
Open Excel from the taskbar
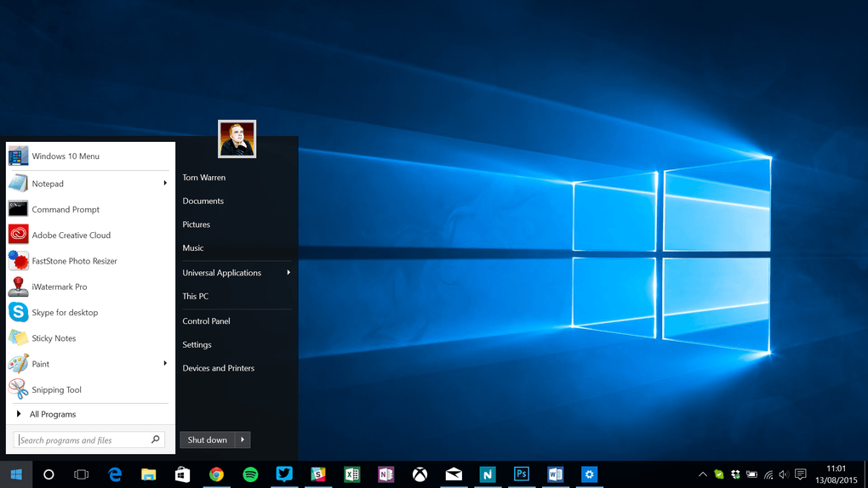tap(351, 474)
